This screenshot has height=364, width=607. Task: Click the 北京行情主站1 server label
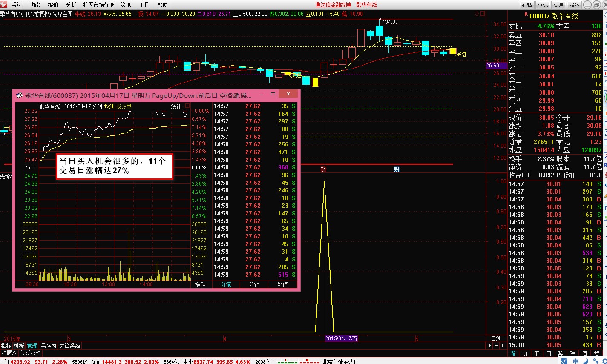click(339, 361)
